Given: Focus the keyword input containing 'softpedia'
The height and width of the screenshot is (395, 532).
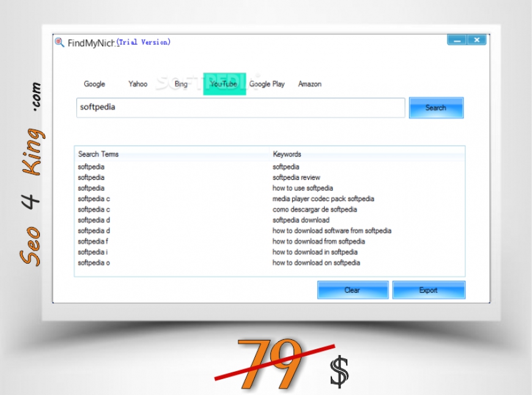Looking at the screenshot, I should tap(240, 108).
